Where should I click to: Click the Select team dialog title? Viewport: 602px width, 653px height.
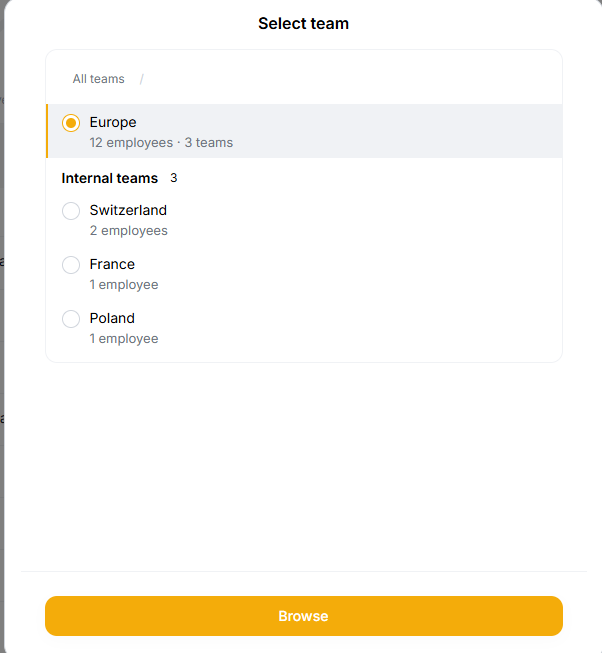303,23
